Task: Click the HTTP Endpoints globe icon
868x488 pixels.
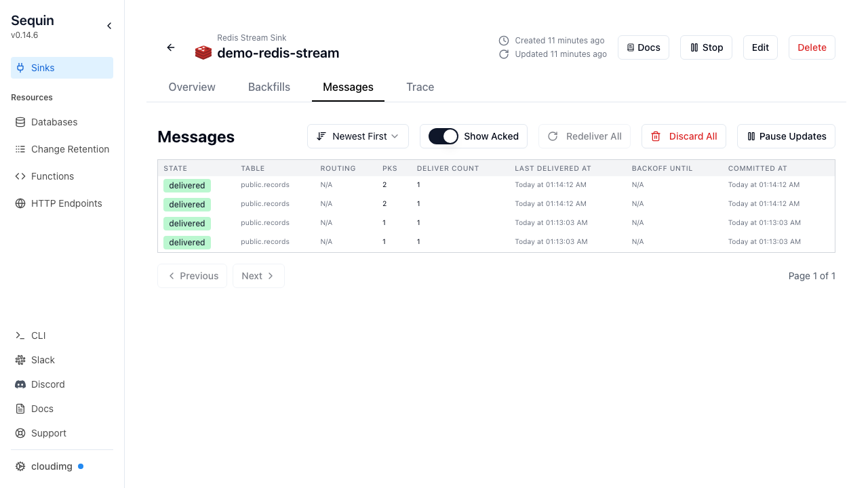Action: [20, 203]
